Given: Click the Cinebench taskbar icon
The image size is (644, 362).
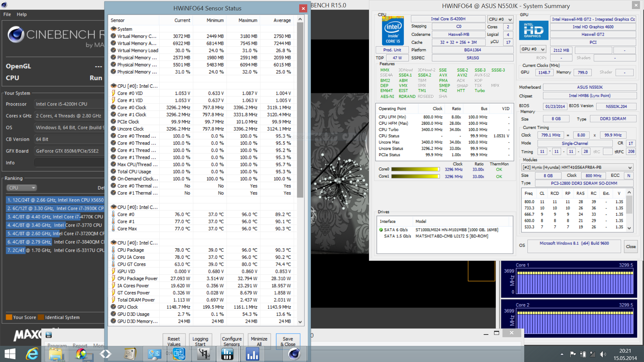Looking at the screenshot, I should pyautogui.click(x=294, y=354).
